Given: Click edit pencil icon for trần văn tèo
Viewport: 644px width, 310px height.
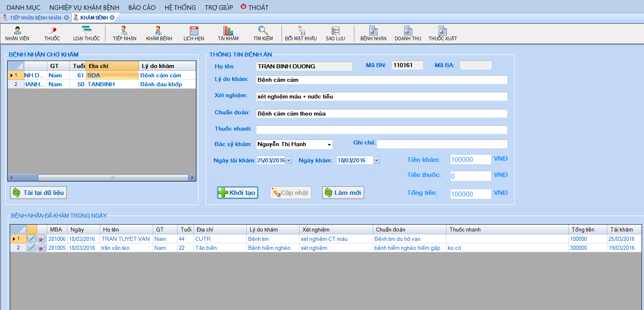Looking at the screenshot, I should 32,248.
